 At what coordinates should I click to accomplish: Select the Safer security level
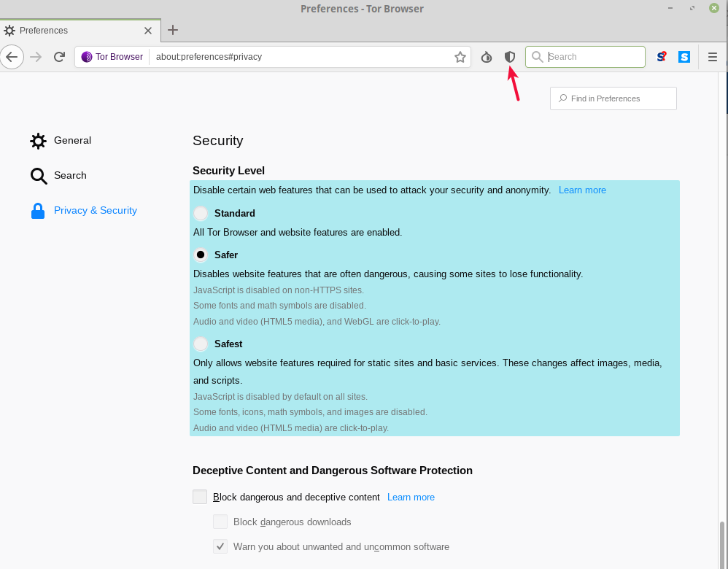point(201,255)
